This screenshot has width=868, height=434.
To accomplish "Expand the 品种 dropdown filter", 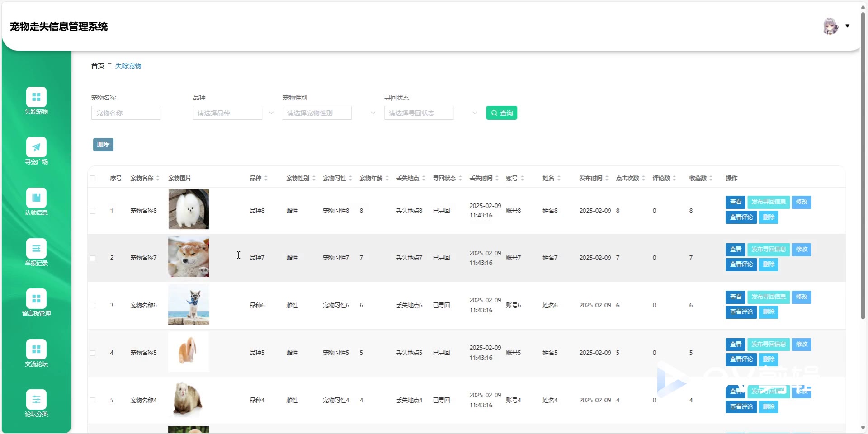I will pyautogui.click(x=233, y=113).
